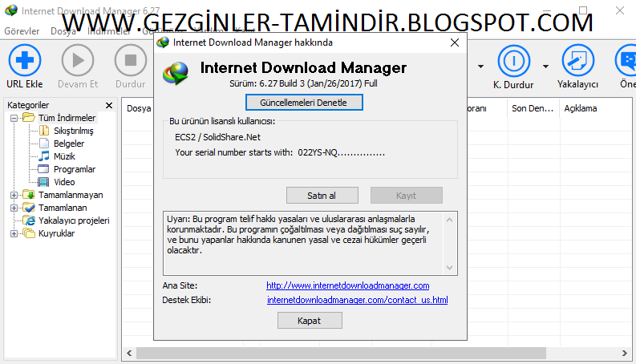Click the Yakalayıcı projeleri browser icon
This screenshot has height=364, width=636.
(x=29, y=220)
